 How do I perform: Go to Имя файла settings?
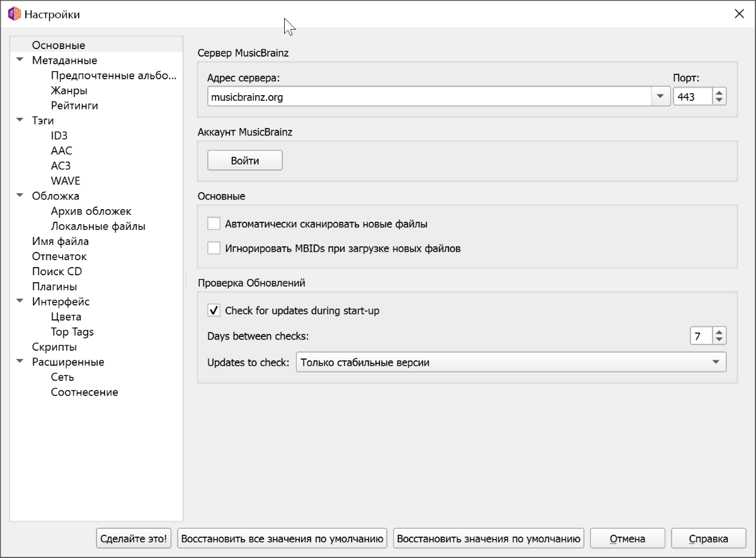[60, 242]
